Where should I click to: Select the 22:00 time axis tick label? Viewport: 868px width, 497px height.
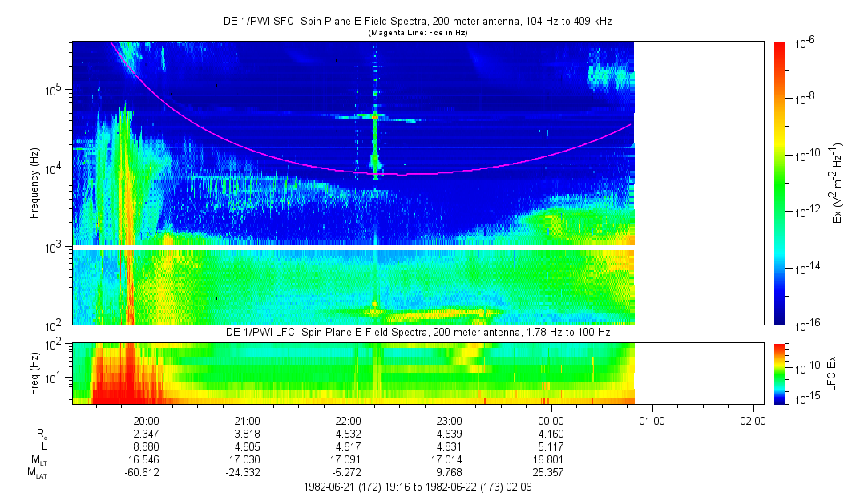(348, 420)
